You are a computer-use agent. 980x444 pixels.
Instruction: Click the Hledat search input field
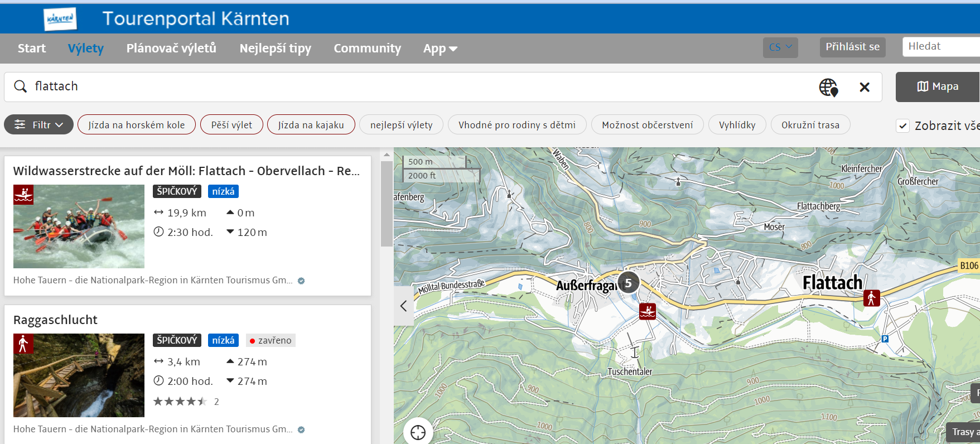tap(941, 47)
